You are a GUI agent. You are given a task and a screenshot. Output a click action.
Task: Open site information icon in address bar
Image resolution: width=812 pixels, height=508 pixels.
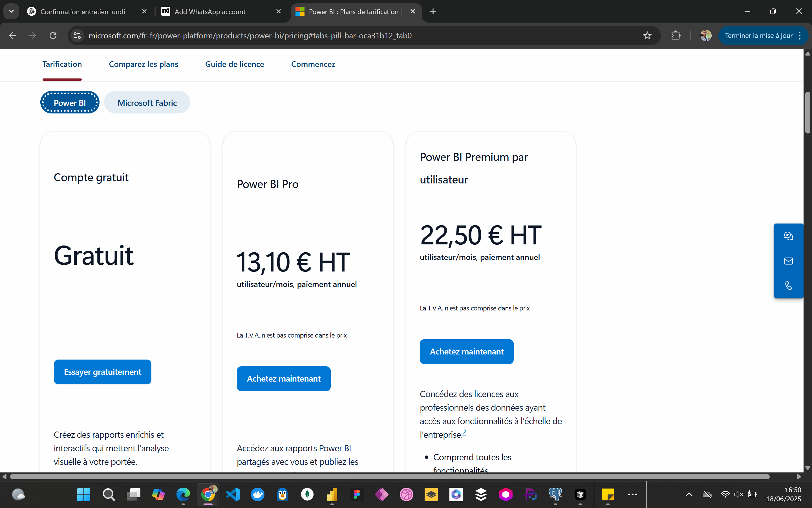point(77,36)
